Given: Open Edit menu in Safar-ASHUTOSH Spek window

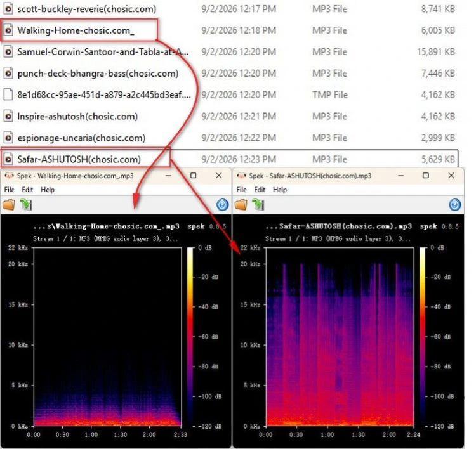Looking at the screenshot, I should (260, 190).
